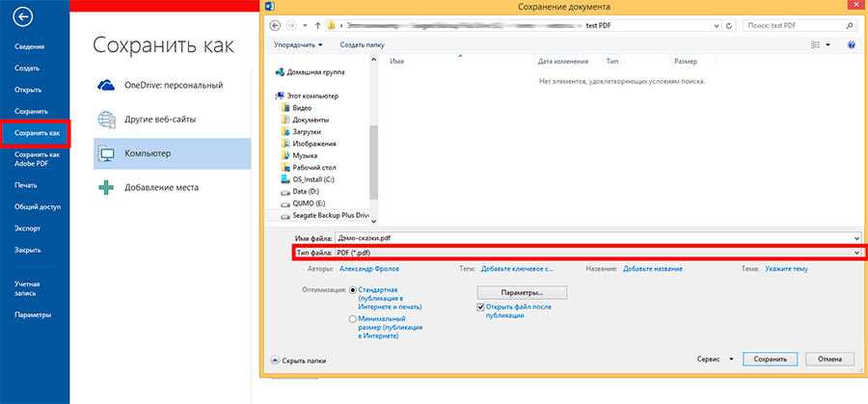
Task: Select Seagate Backup Plus Drive
Action: click(324, 215)
